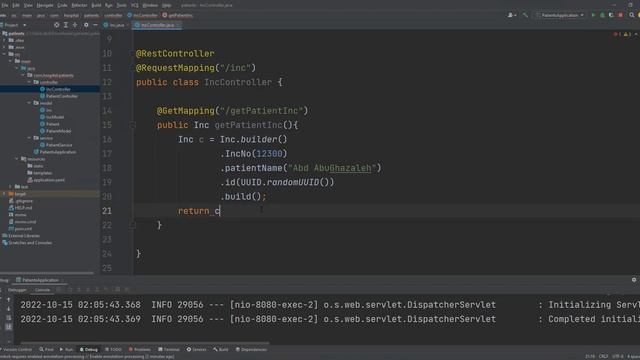
Task: Open Dependencies tool window button
Action: click(251, 349)
